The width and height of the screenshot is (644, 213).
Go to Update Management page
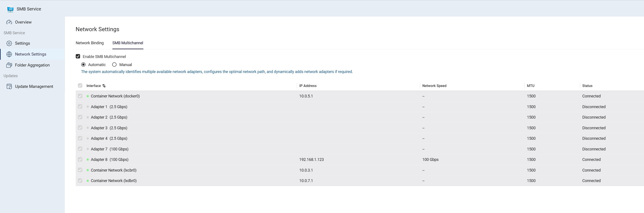[34, 86]
